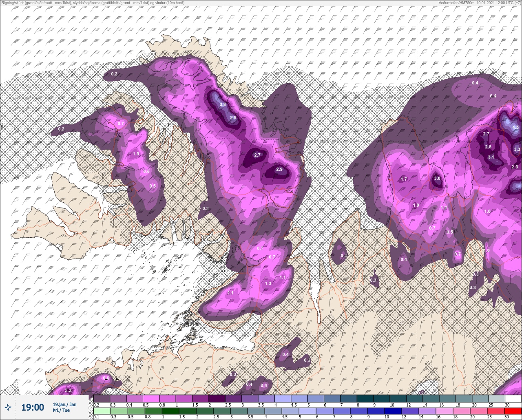Select the white upper legend swatch above 30
Viewport: 522px width, 420px height.
(x=513, y=398)
